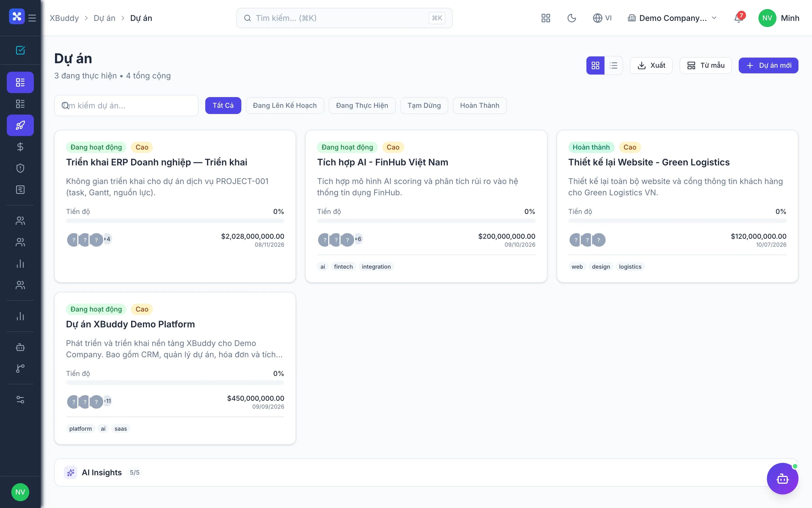The width and height of the screenshot is (812, 508).
Task: Click the 10/07/2026 due date
Action: click(771, 245)
